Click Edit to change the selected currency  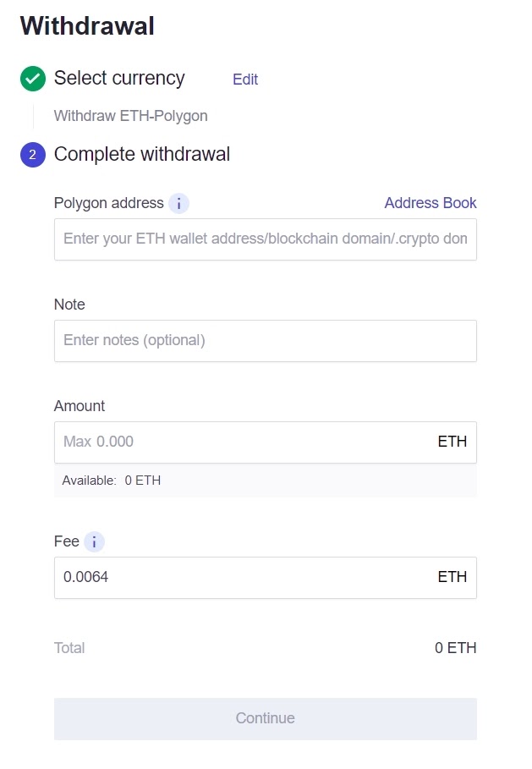pyautogui.click(x=245, y=80)
